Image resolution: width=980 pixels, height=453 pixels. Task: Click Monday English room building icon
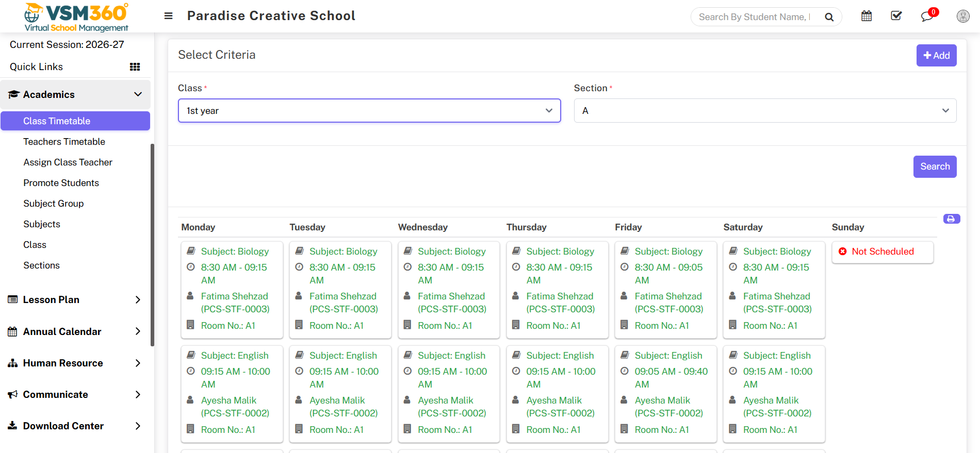tap(190, 429)
